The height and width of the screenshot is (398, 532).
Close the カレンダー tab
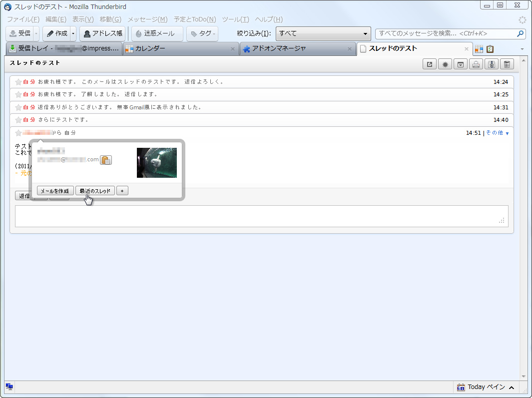pyautogui.click(x=232, y=49)
